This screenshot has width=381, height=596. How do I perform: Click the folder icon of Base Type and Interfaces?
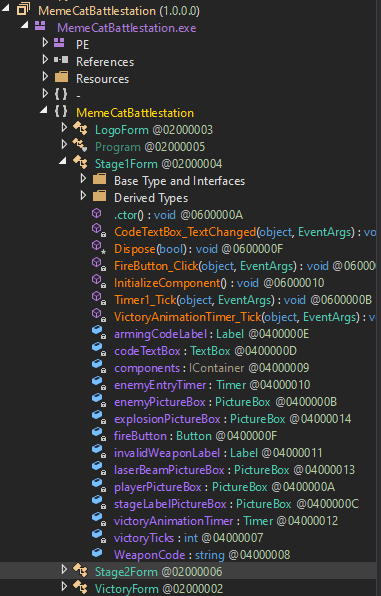click(x=99, y=179)
